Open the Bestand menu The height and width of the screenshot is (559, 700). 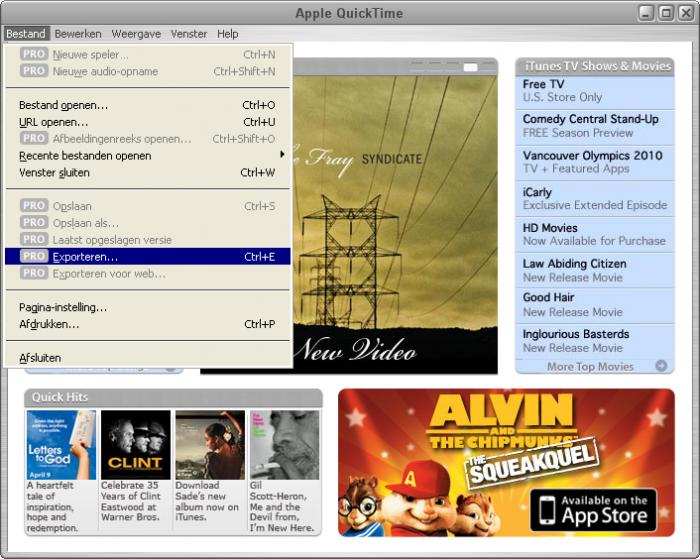pyautogui.click(x=26, y=34)
